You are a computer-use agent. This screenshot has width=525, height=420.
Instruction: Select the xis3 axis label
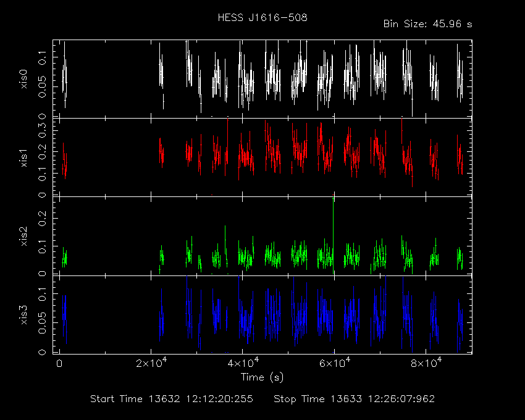[x=23, y=315]
